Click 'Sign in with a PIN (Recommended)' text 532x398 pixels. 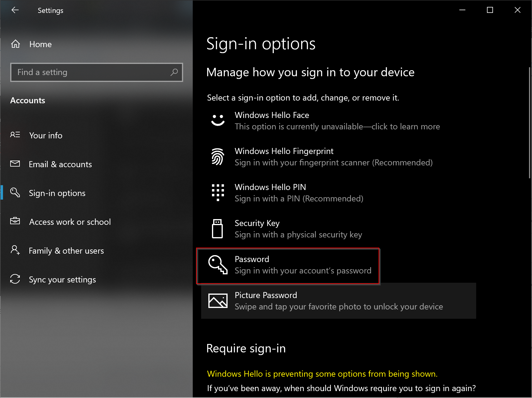[299, 199]
